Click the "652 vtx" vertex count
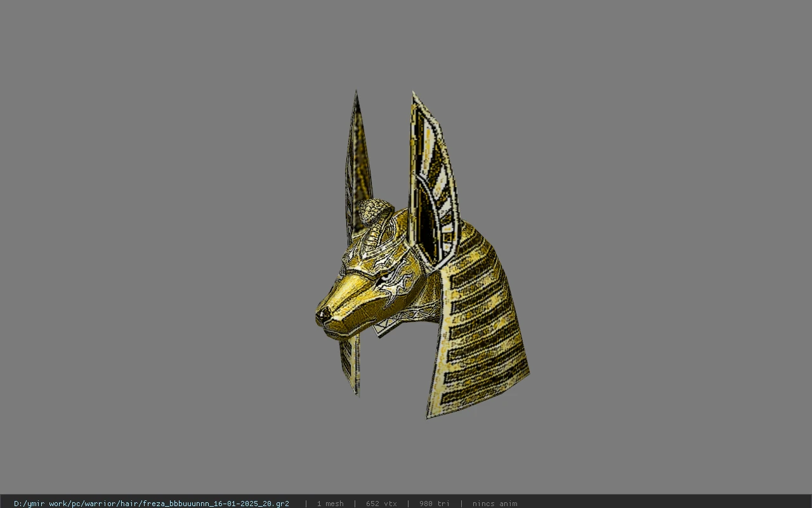The width and height of the screenshot is (812, 508). [x=381, y=504]
